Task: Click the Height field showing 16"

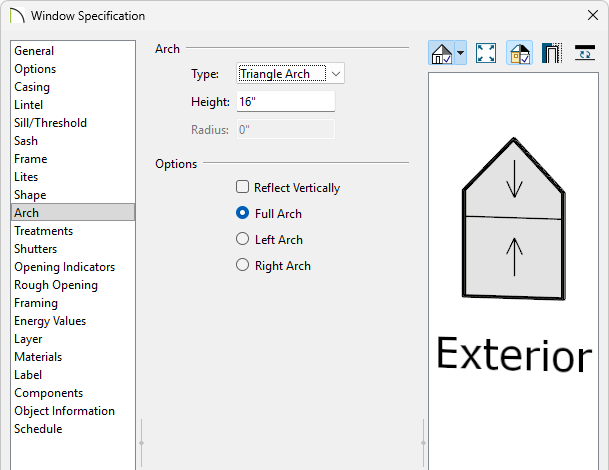Action: 285,101
